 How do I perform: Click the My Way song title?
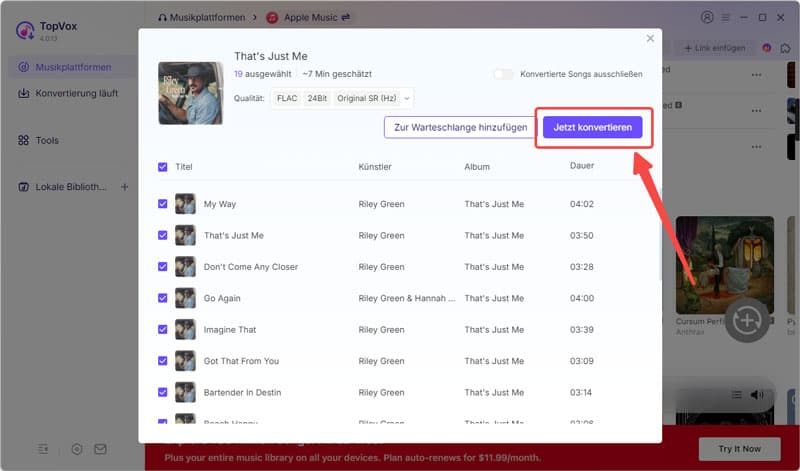[x=220, y=204]
